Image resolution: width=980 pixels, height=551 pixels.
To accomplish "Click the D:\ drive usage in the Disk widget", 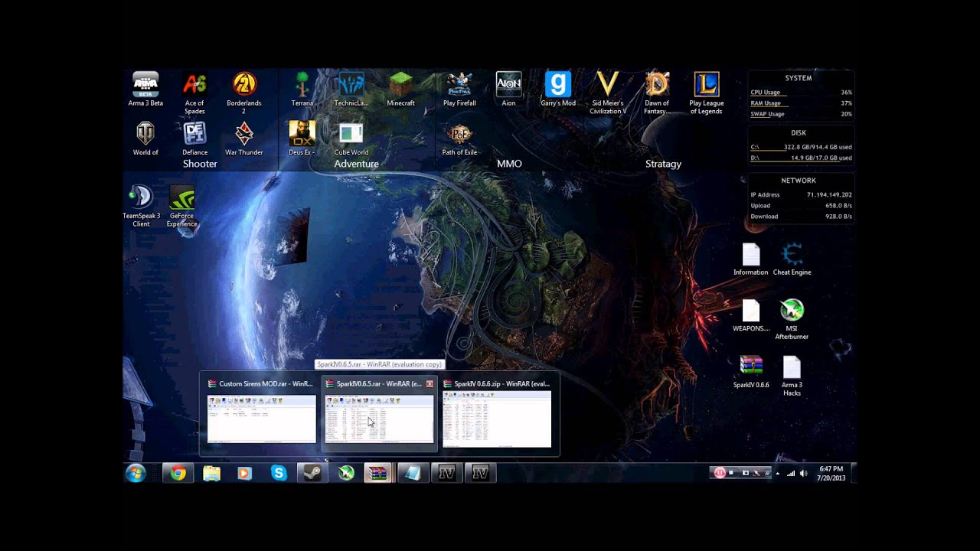I will click(801, 158).
